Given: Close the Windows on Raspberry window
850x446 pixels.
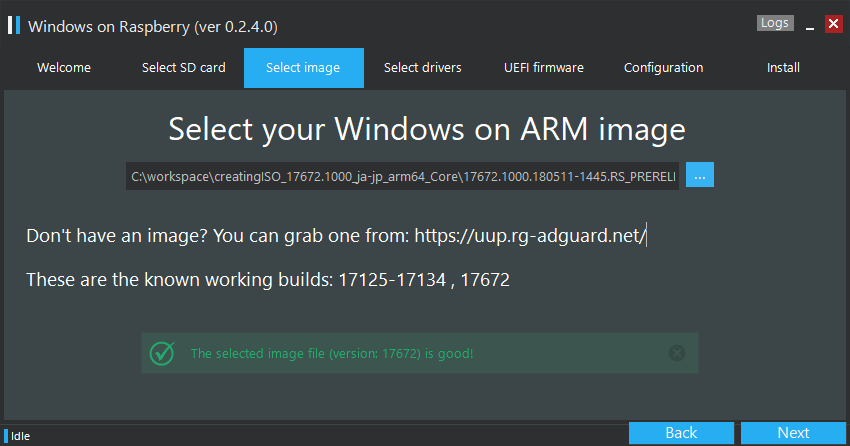Looking at the screenshot, I should [833, 24].
